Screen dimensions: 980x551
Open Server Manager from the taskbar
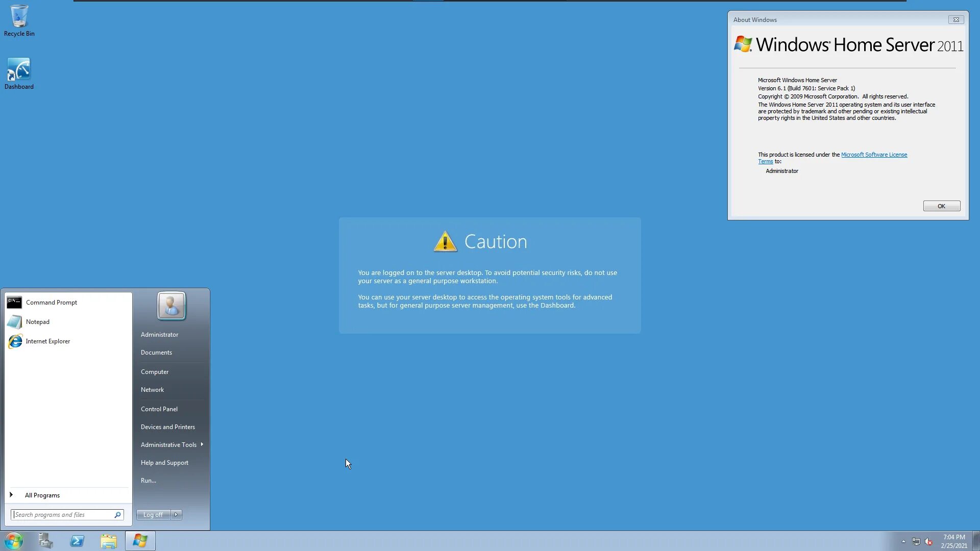click(45, 540)
